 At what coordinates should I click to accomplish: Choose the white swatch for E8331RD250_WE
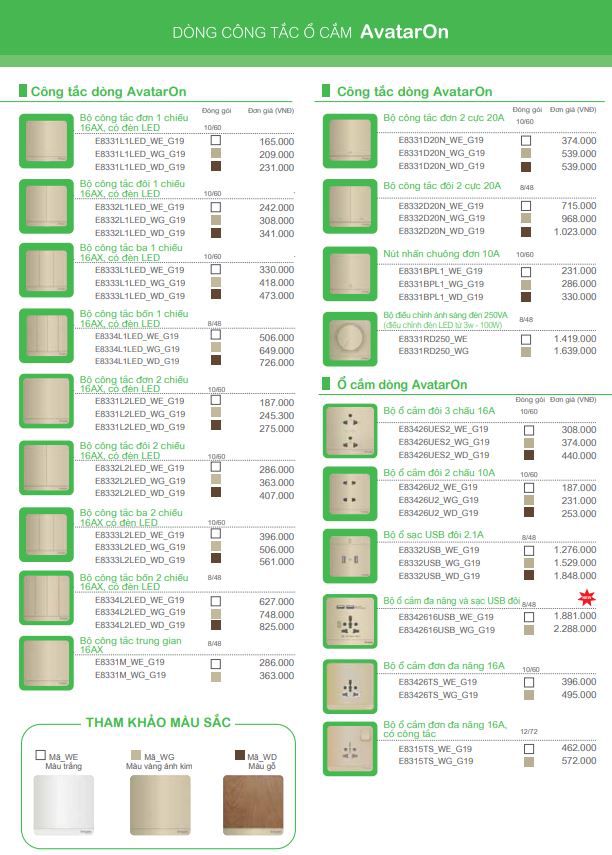[x=526, y=339]
